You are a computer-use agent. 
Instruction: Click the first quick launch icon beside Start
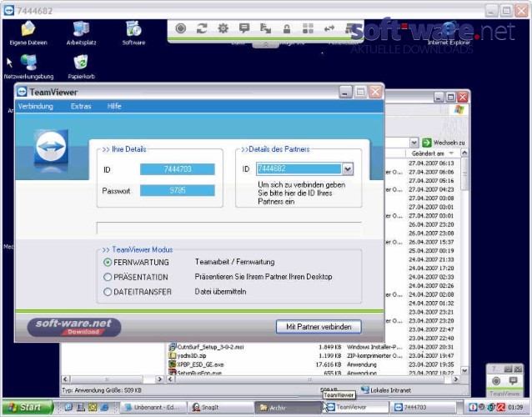point(69,407)
